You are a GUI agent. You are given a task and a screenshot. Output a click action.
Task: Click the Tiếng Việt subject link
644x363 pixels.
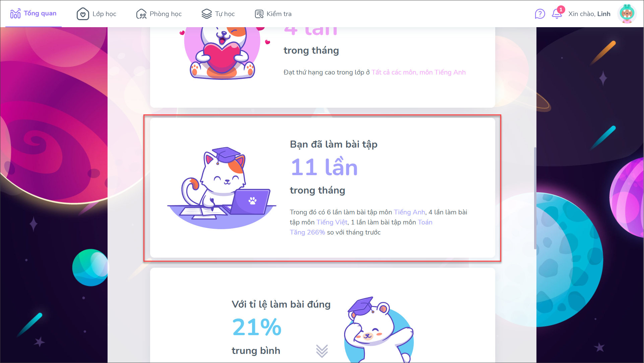point(332,222)
